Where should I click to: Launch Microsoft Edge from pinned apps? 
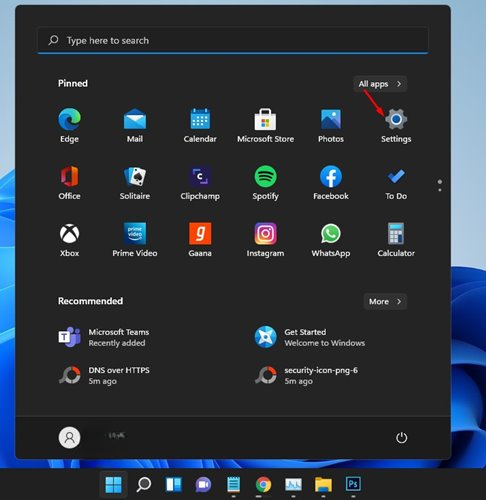(69, 126)
